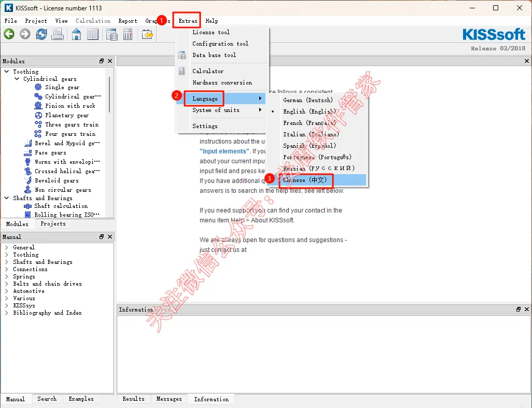Click the Four gears train module icon
Screen dimensions: 532x408
coord(38,134)
